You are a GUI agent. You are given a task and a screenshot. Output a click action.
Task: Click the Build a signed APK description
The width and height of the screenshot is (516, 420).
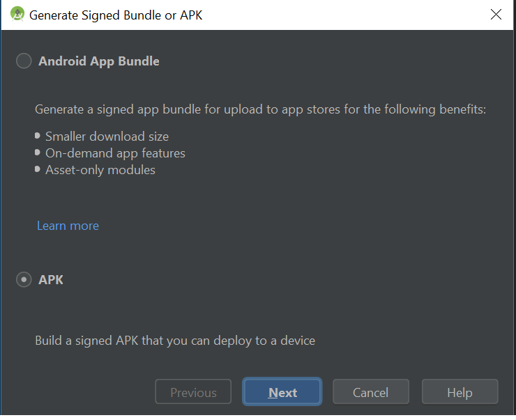tap(175, 341)
